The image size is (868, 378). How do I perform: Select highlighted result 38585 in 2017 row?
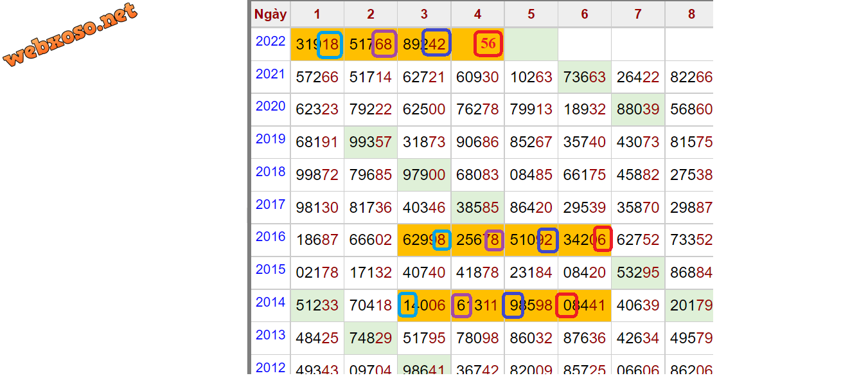pos(477,208)
